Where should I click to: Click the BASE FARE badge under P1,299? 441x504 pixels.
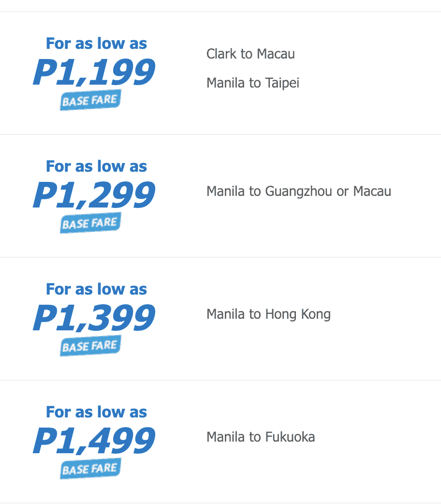[x=90, y=223]
